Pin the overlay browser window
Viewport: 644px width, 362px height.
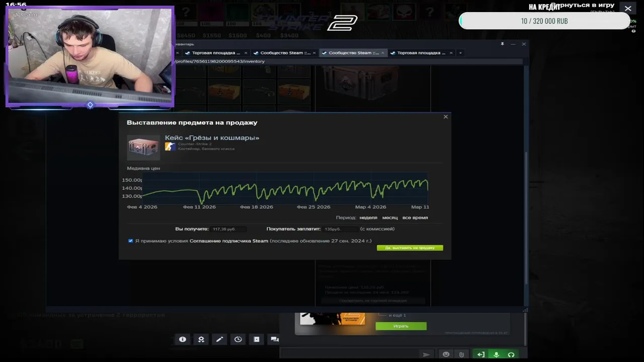pos(502,44)
